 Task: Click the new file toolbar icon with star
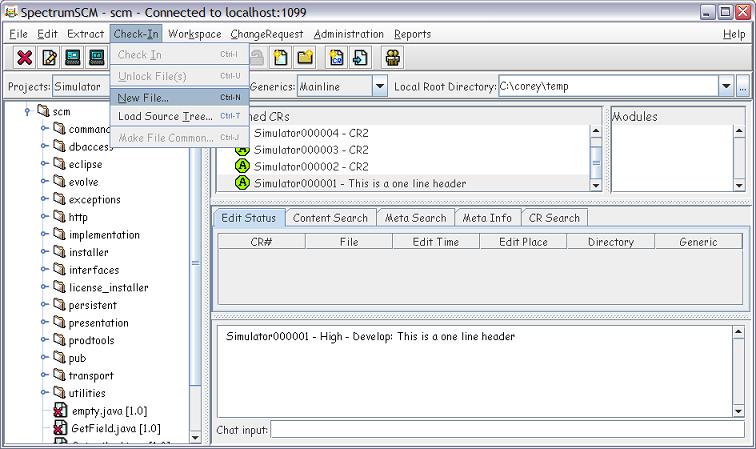coord(281,58)
